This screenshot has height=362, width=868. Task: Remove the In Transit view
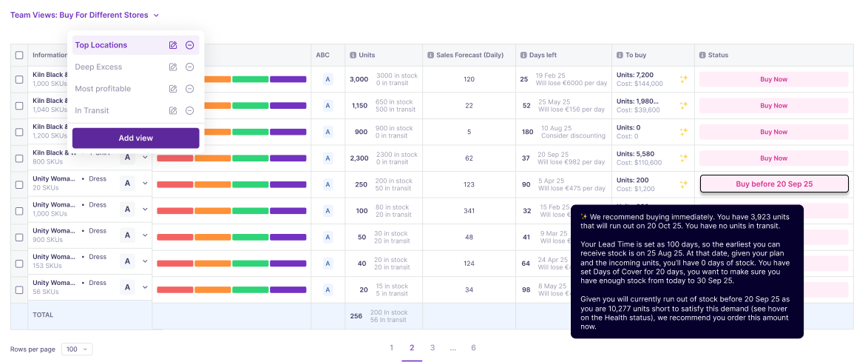pos(189,110)
